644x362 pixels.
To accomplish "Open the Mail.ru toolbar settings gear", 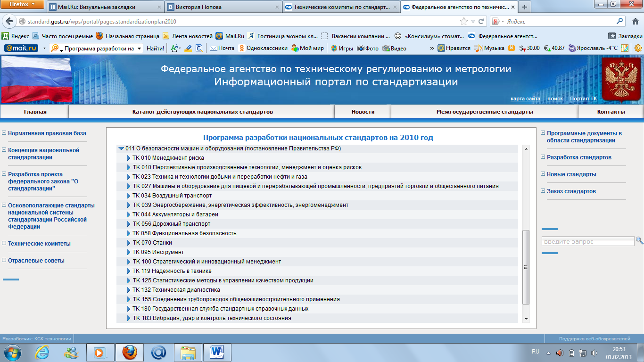I will [x=638, y=48].
